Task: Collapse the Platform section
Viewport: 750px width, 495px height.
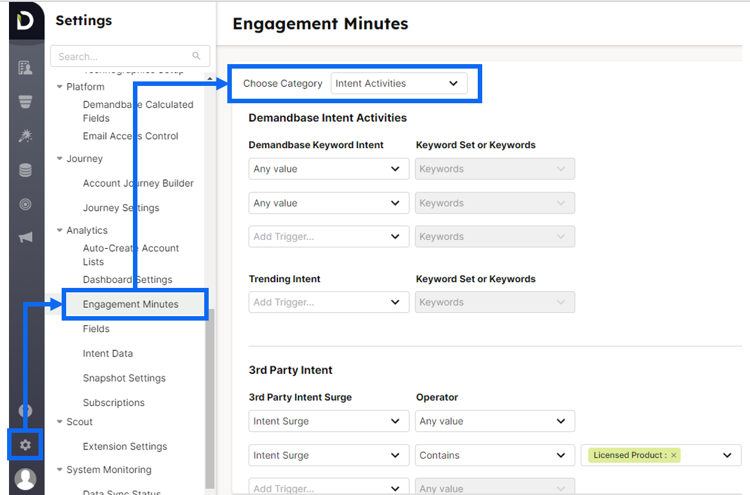Action: [x=60, y=87]
